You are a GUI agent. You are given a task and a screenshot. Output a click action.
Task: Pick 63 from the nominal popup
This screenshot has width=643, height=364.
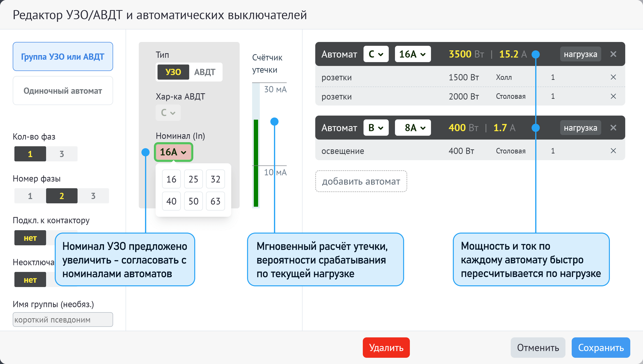pyautogui.click(x=216, y=201)
